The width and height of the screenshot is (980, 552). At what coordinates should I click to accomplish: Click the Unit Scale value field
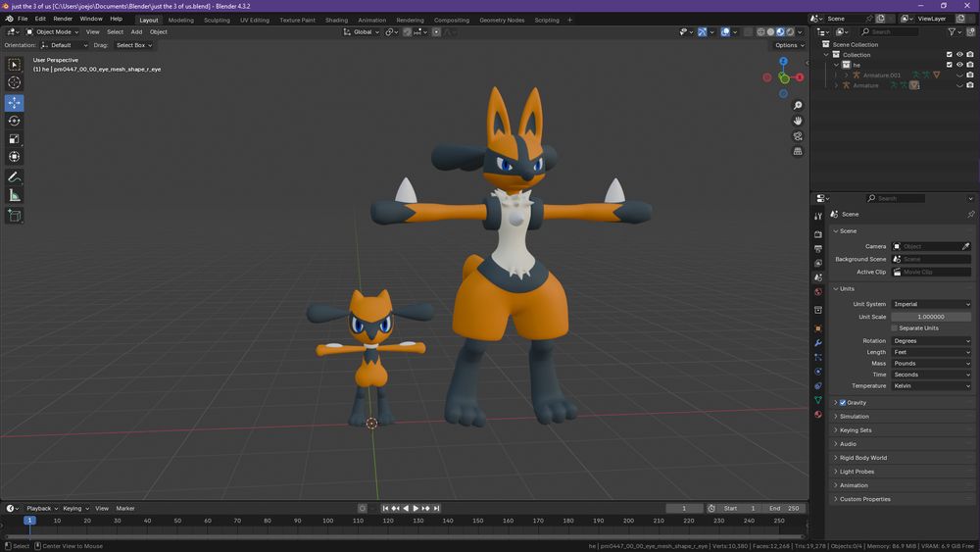(x=931, y=317)
